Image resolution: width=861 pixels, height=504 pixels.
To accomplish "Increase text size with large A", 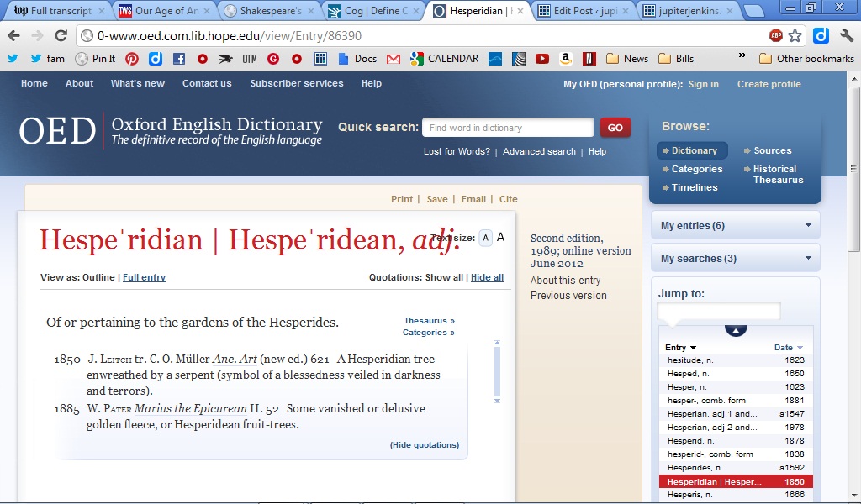I will pos(500,238).
